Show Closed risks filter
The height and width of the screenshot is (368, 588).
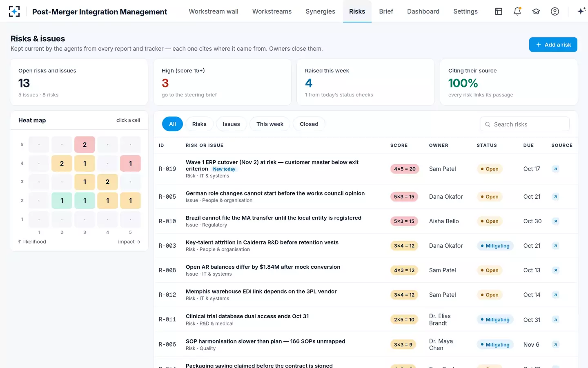point(309,124)
